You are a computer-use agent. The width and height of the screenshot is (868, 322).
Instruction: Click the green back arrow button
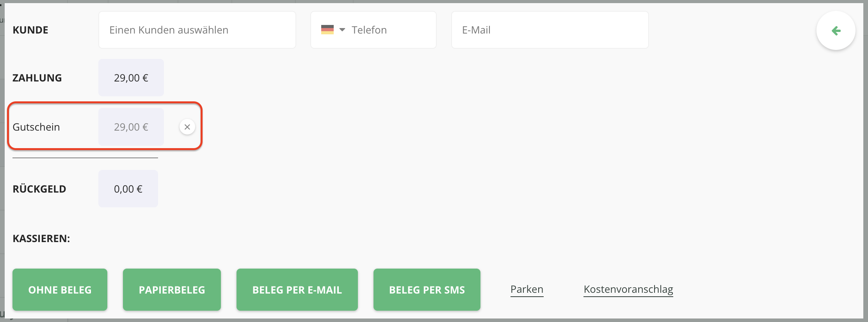[x=836, y=31]
